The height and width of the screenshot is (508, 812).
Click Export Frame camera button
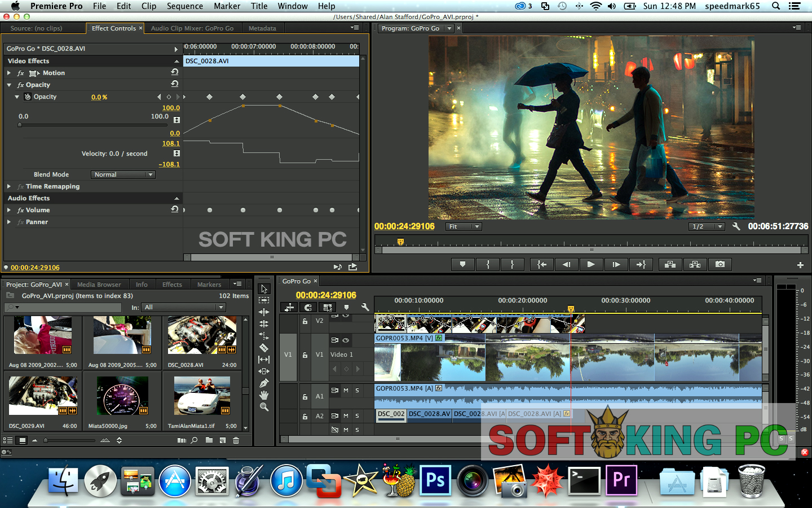[720, 264]
